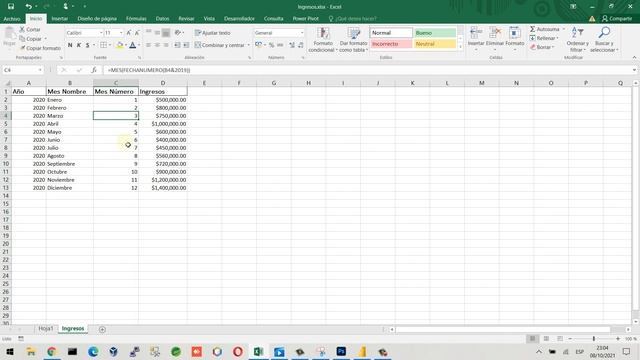
Task: Apply accounting number format
Action: pyautogui.click(x=259, y=45)
